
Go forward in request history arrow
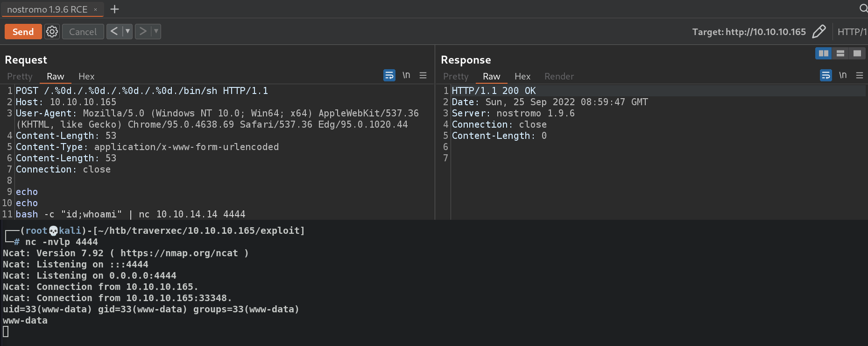click(143, 31)
